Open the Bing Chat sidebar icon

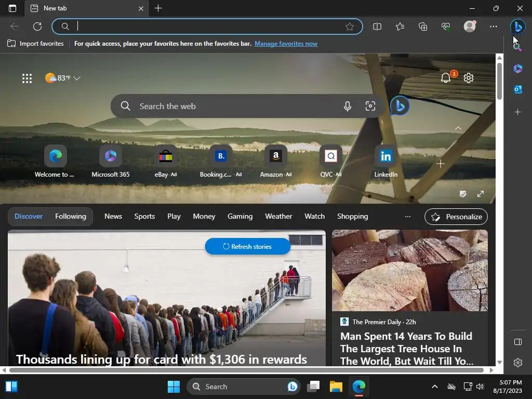point(518,26)
